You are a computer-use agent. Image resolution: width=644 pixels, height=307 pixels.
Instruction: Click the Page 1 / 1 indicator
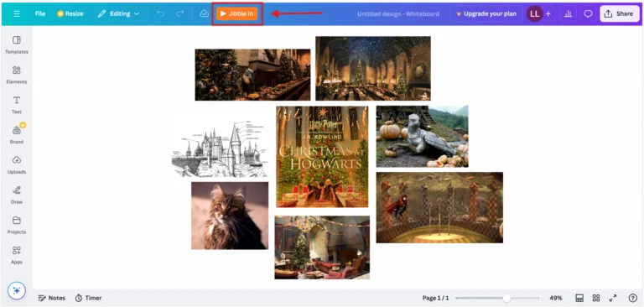pyautogui.click(x=436, y=298)
